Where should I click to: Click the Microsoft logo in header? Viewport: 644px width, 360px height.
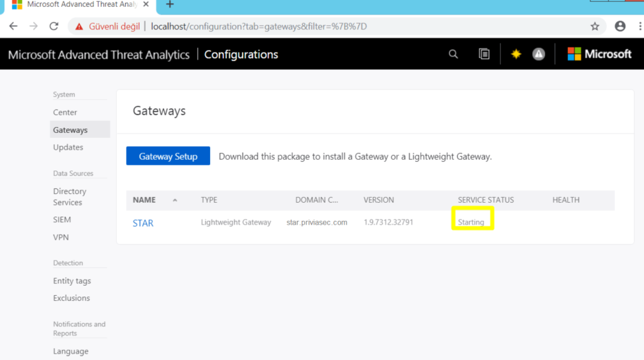click(x=599, y=54)
